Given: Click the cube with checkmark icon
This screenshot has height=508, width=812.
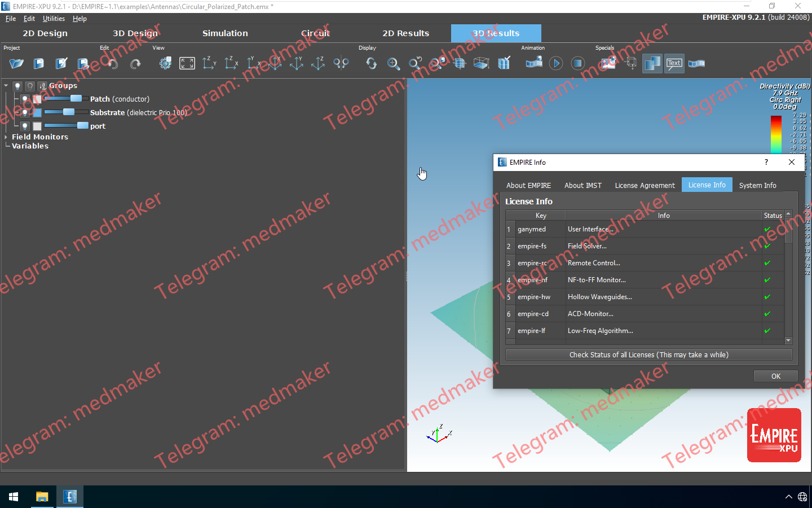Looking at the screenshot, I should coord(504,63).
